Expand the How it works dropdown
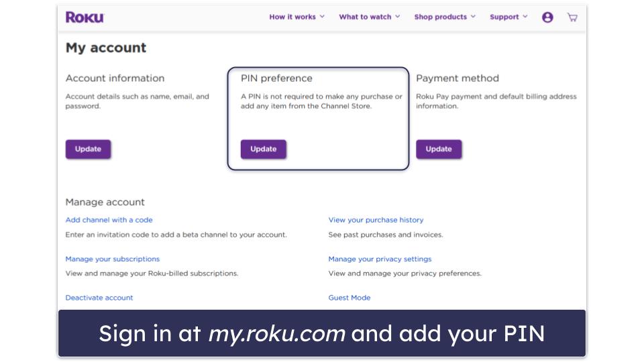 click(297, 17)
